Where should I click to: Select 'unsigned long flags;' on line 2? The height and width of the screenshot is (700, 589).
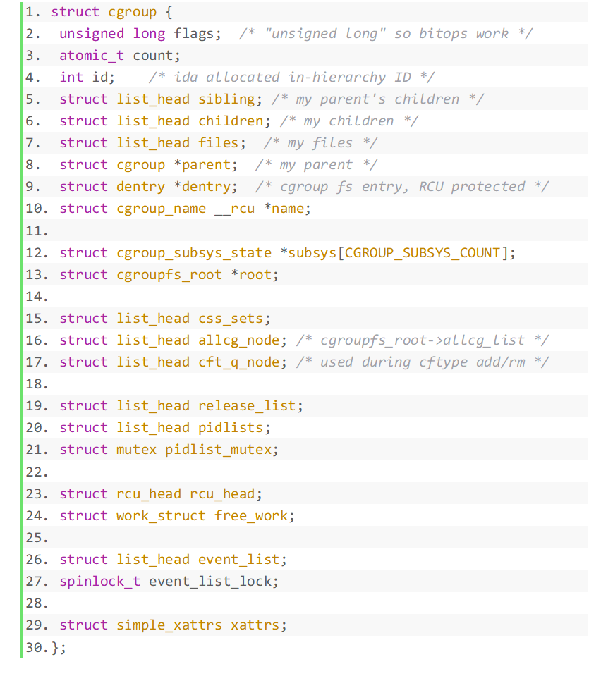140,34
